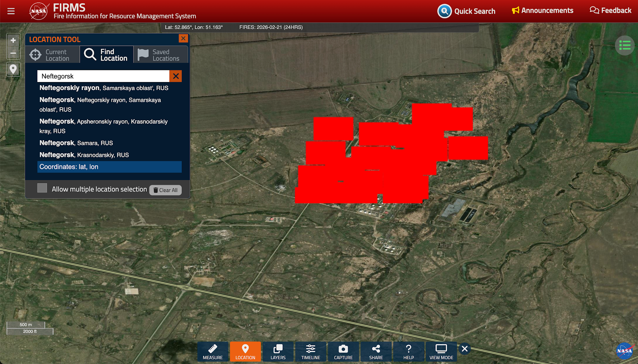Click the Clear All button

pos(165,190)
